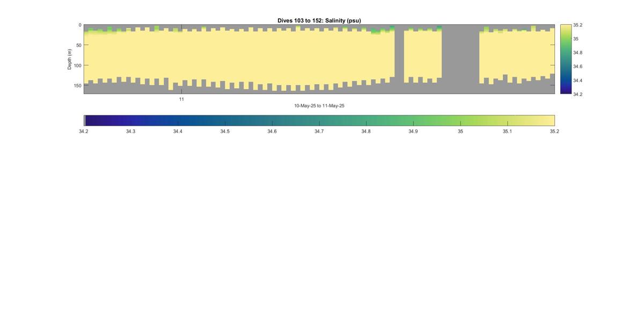Click the x-axis date label "10-May-25 to 11-May-25"
This screenshot has width=644, height=328.
319,106
